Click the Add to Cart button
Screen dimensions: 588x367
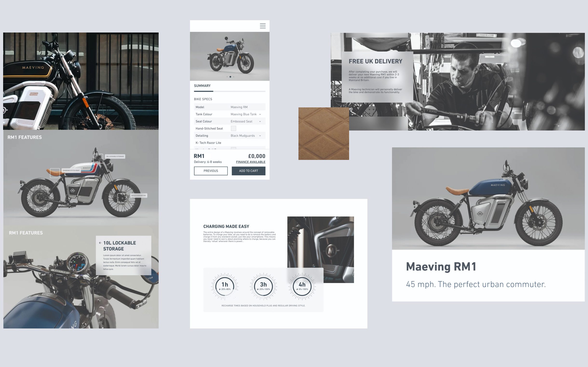(249, 171)
